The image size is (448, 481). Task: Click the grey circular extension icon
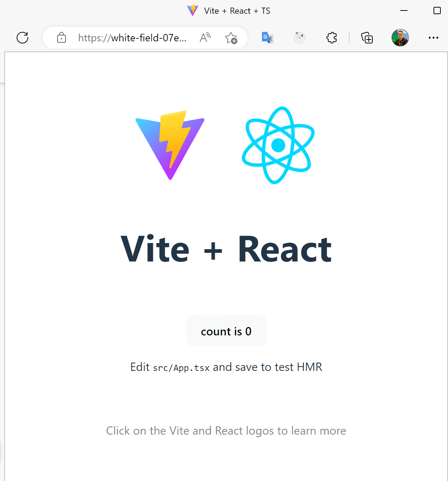[x=300, y=38]
